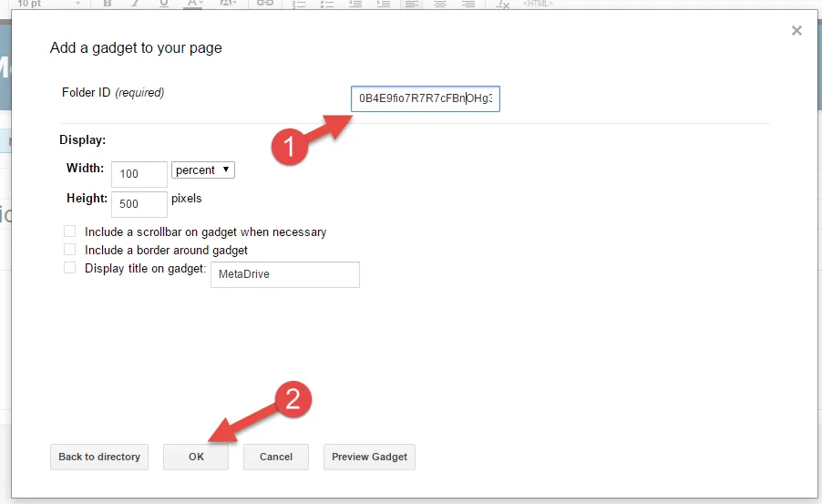Viewport: 822px width, 504px height.
Task: Enable border around gadget checkbox
Action: click(70, 250)
